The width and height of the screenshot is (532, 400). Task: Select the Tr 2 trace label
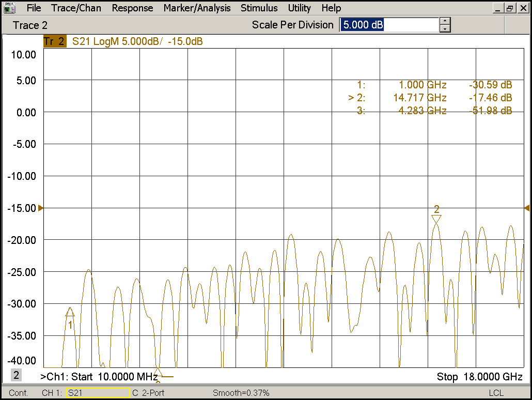55,41
